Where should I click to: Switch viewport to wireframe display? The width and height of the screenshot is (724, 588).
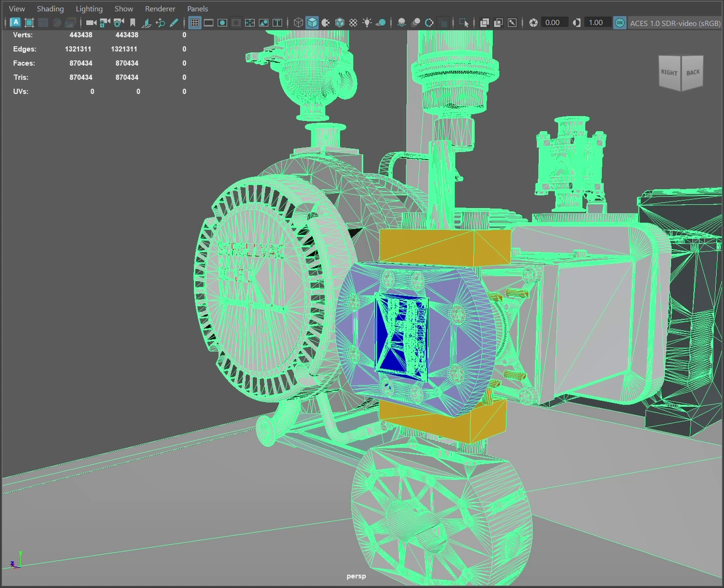coord(298,22)
